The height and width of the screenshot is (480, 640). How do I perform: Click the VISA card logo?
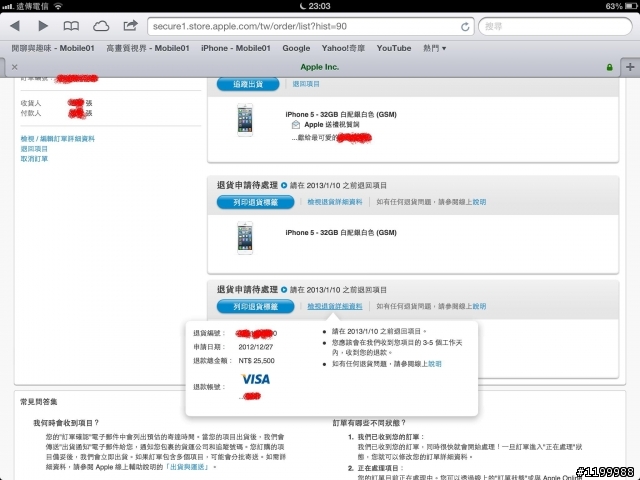point(256,379)
